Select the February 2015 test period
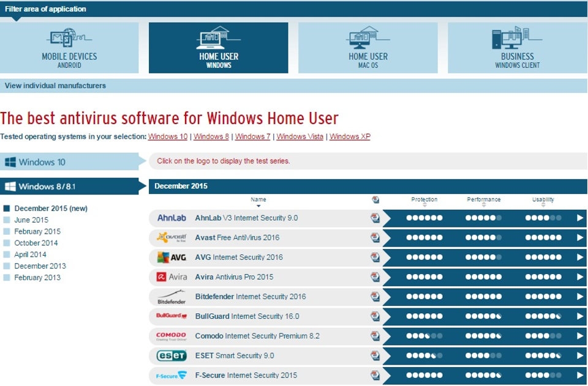 click(x=37, y=231)
